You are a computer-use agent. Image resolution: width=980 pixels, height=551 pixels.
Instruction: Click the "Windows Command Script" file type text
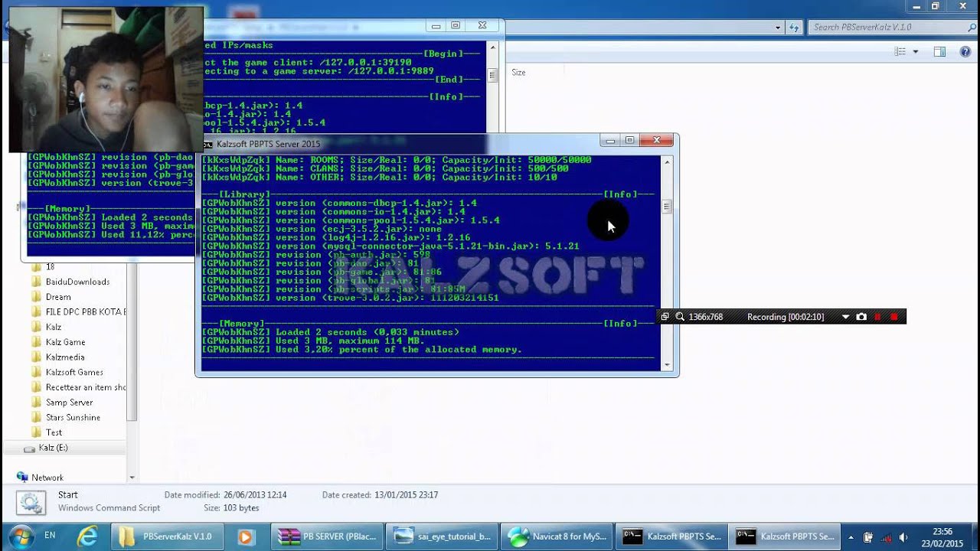(x=109, y=508)
